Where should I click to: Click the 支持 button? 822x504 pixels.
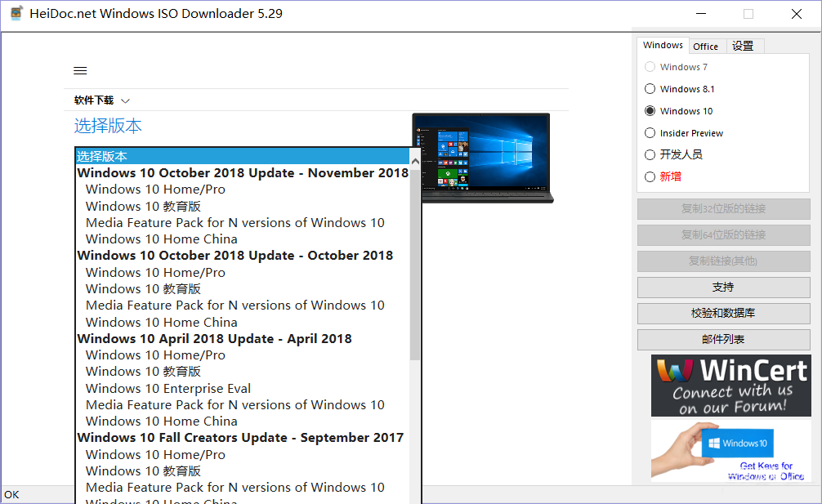pos(723,288)
